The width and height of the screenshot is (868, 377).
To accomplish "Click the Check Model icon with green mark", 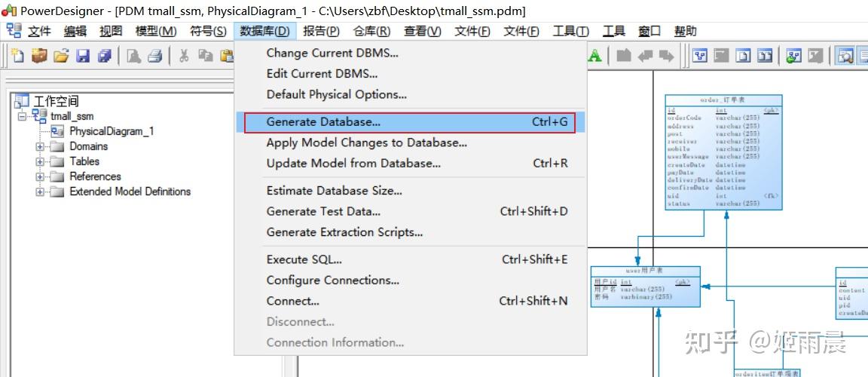I will point(794,56).
